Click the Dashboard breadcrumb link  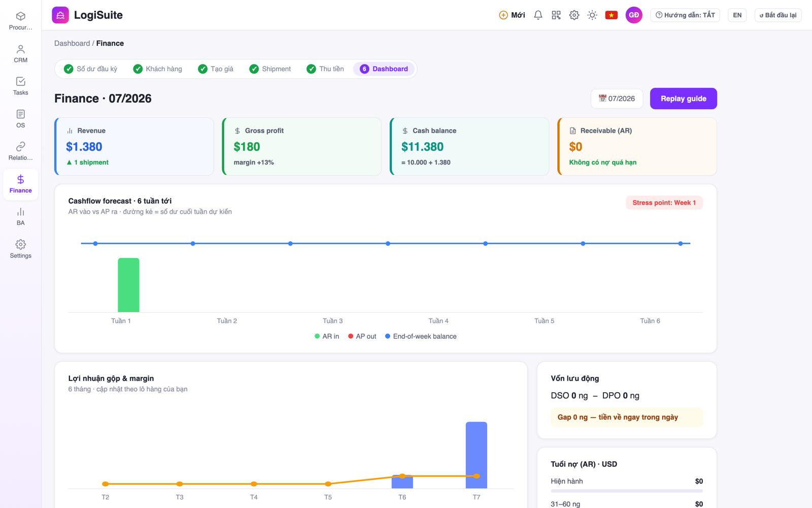[x=72, y=43]
